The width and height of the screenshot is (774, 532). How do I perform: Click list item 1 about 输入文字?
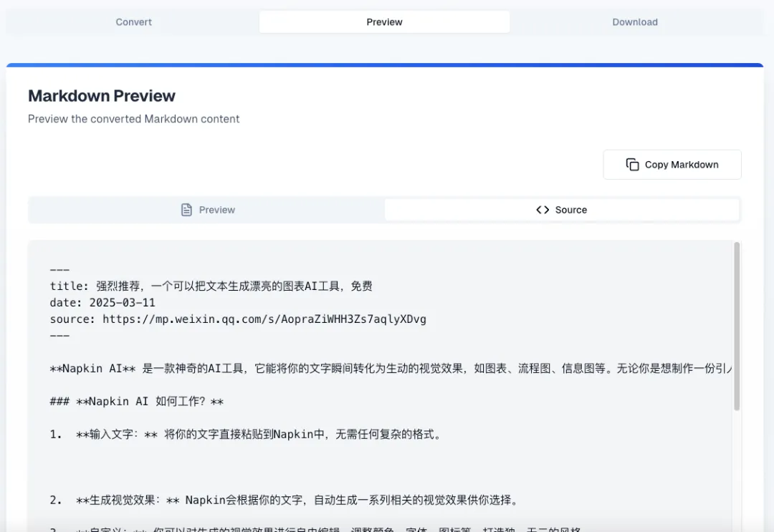[244, 435]
